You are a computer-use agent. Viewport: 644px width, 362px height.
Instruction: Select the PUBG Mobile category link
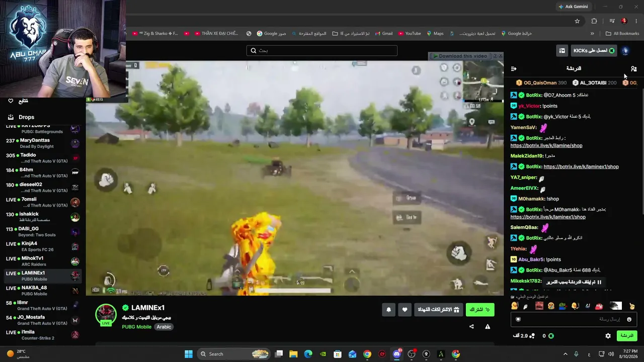[x=136, y=327]
